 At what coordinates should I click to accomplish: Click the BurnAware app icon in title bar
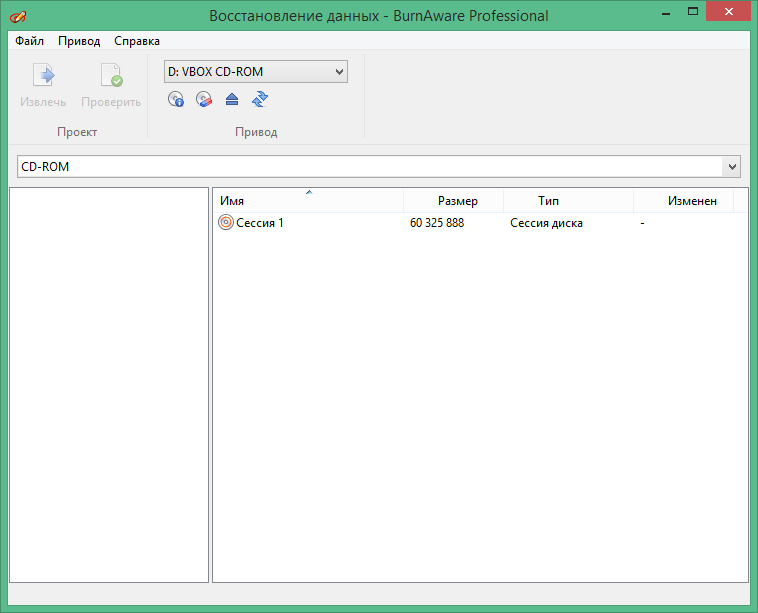click(18, 15)
